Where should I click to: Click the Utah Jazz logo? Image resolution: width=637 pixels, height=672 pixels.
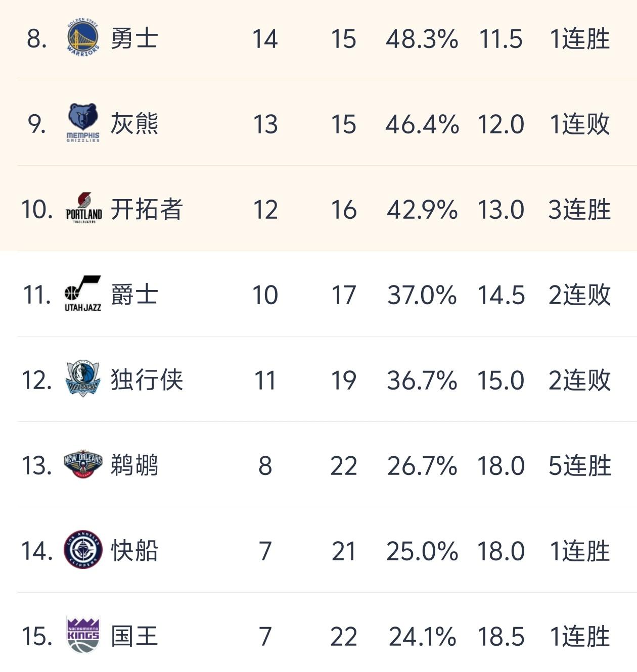(83, 294)
